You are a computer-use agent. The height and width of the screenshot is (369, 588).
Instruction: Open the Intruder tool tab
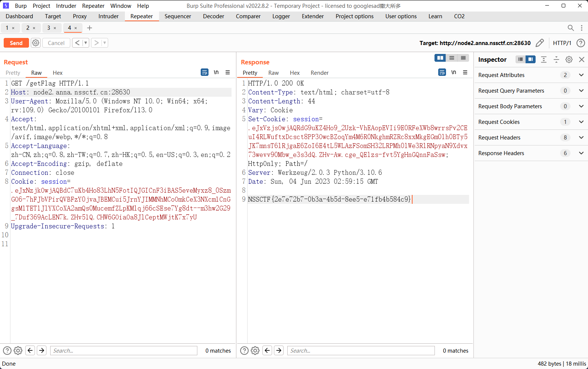coord(109,16)
